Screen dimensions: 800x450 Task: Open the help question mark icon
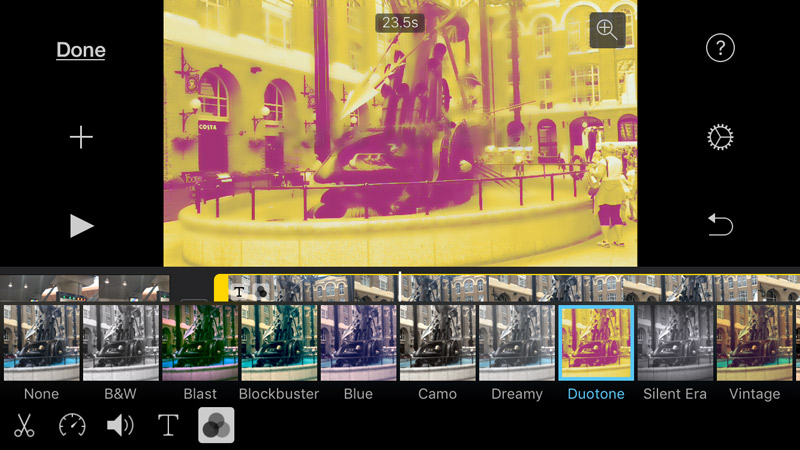coord(720,48)
